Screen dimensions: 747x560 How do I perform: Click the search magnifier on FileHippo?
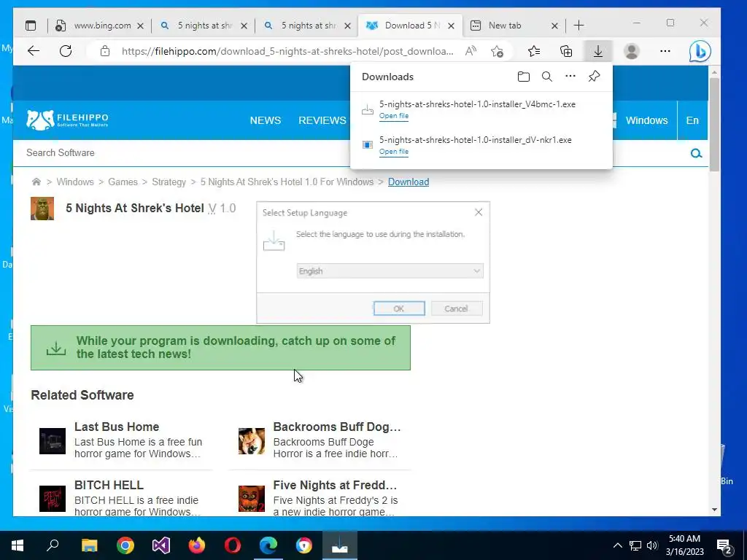click(x=696, y=153)
